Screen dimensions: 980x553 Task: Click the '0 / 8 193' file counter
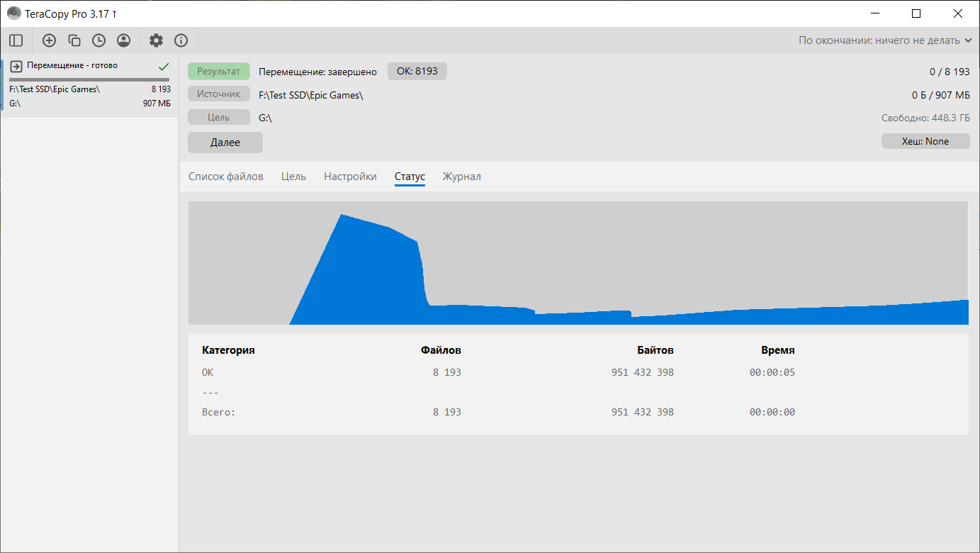click(950, 72)
